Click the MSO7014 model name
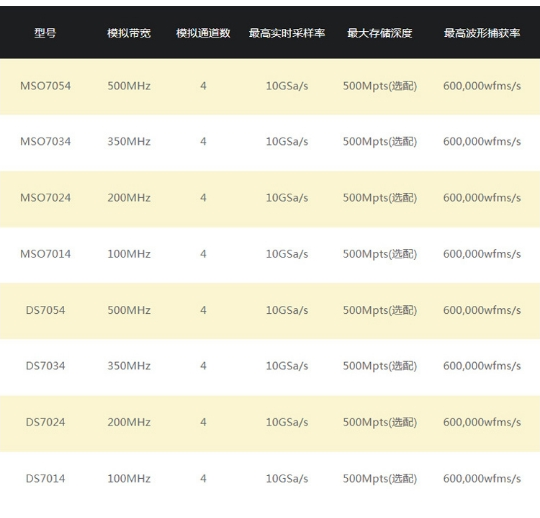This screenshot has width=540, height=518. tap(45, 254)
